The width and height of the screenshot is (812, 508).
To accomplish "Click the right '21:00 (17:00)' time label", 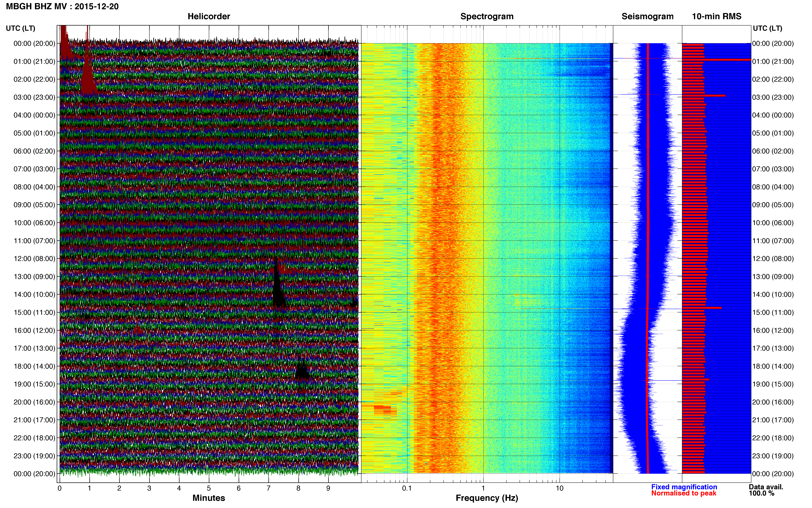I will coord(773,420).
